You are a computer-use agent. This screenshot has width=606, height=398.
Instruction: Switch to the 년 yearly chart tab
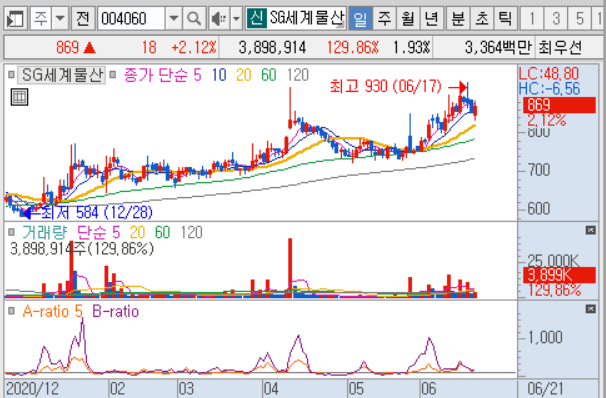(x=431, y=18)
